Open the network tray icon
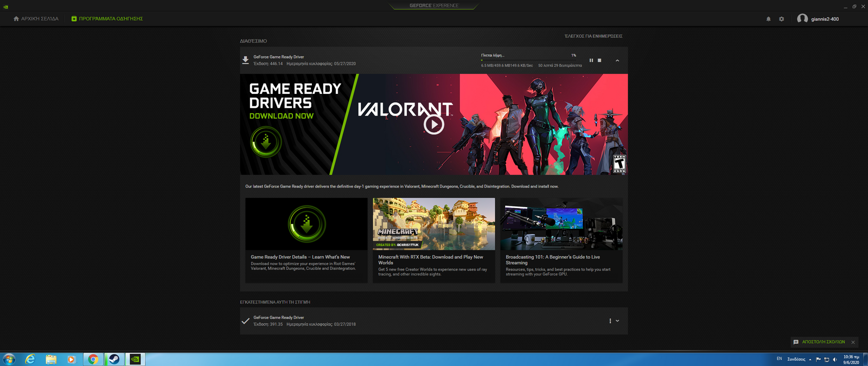Viewport: 868px width, 366px height. point(826,359)
